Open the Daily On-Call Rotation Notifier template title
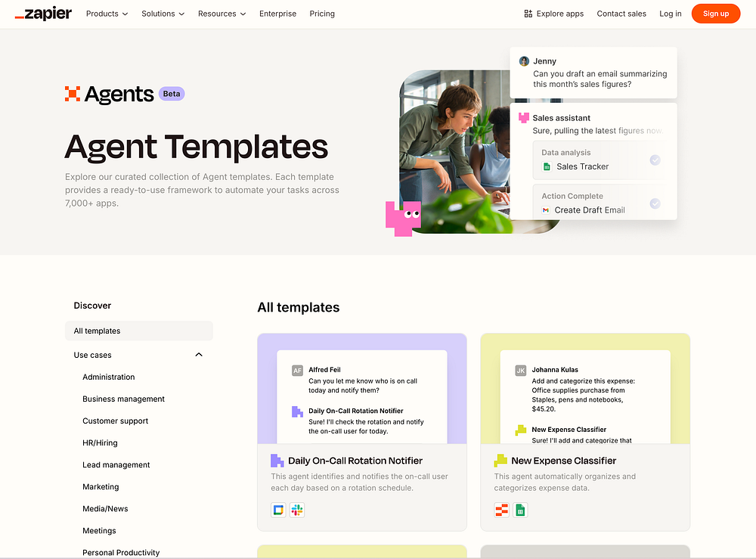Viewport: 756px width, 559px height. (x=355, y=461)
